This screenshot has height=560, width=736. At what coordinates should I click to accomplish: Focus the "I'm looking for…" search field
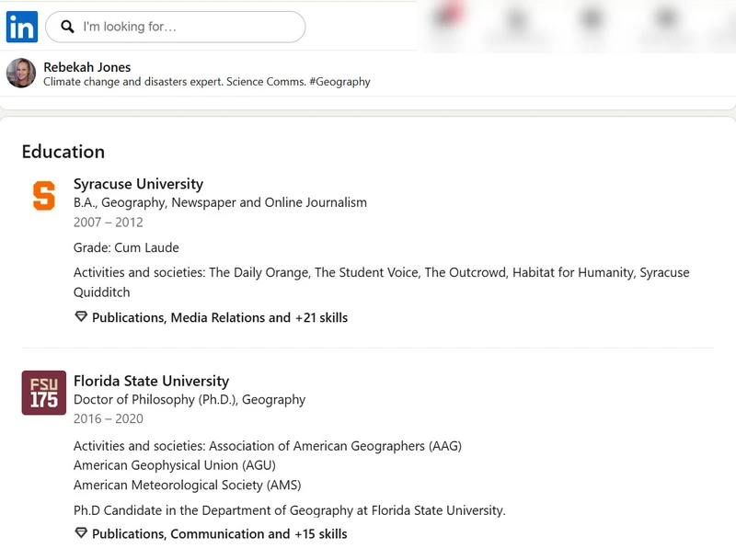pyautogui.click(x=175, y=27)
